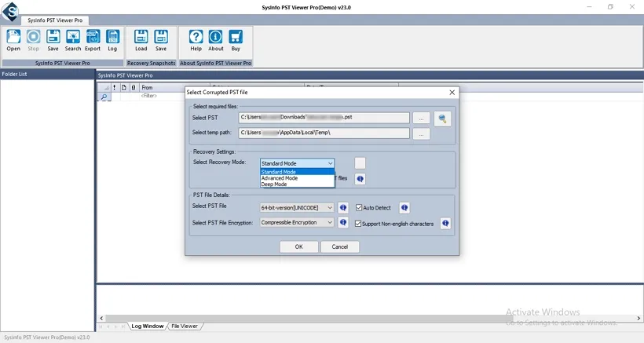Click the horizontal scrollbar track
644x343 pixels.
pyautogui.click(x=370, y=318)
